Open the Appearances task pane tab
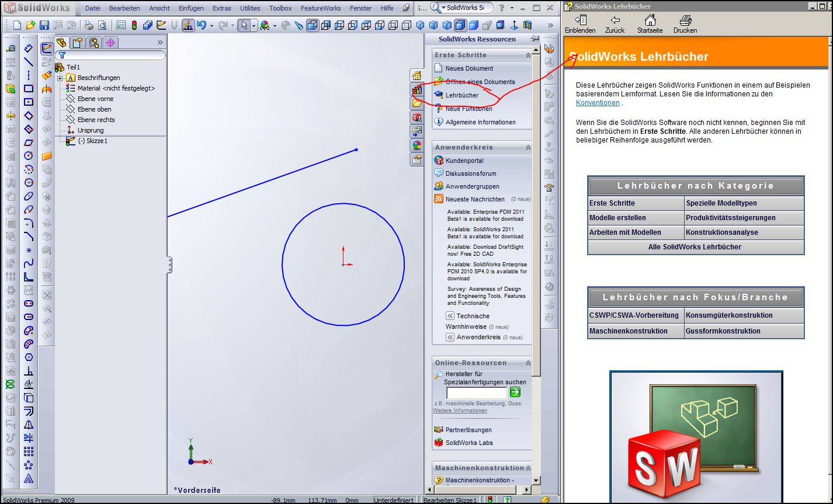The image size is (833, 504). (416, 145)
